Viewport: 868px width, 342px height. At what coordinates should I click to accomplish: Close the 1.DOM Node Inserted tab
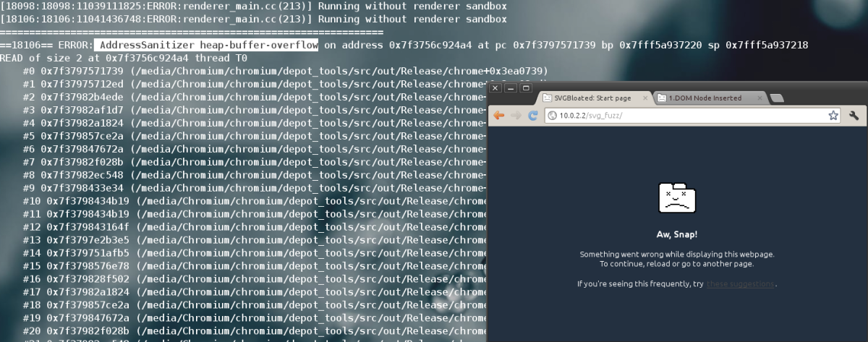click(x=759, y=98)
